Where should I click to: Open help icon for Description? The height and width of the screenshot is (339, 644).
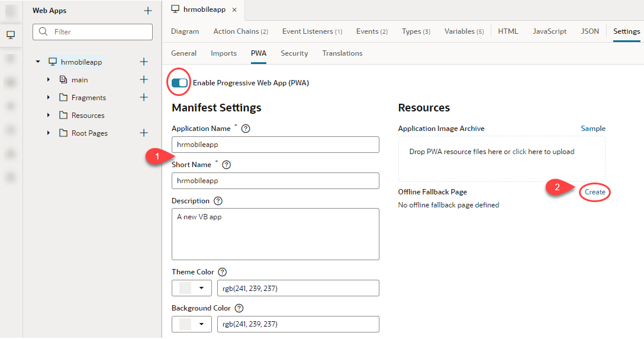click(218, 201)
